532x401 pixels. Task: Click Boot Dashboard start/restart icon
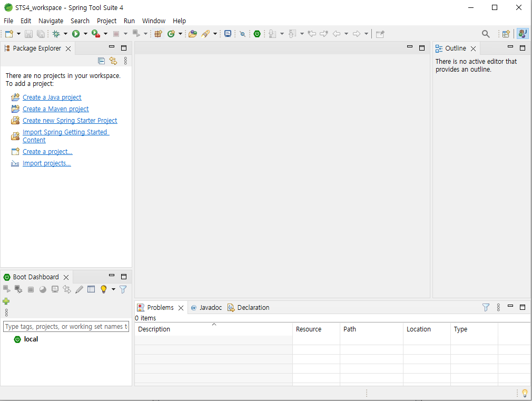(6, 289)
